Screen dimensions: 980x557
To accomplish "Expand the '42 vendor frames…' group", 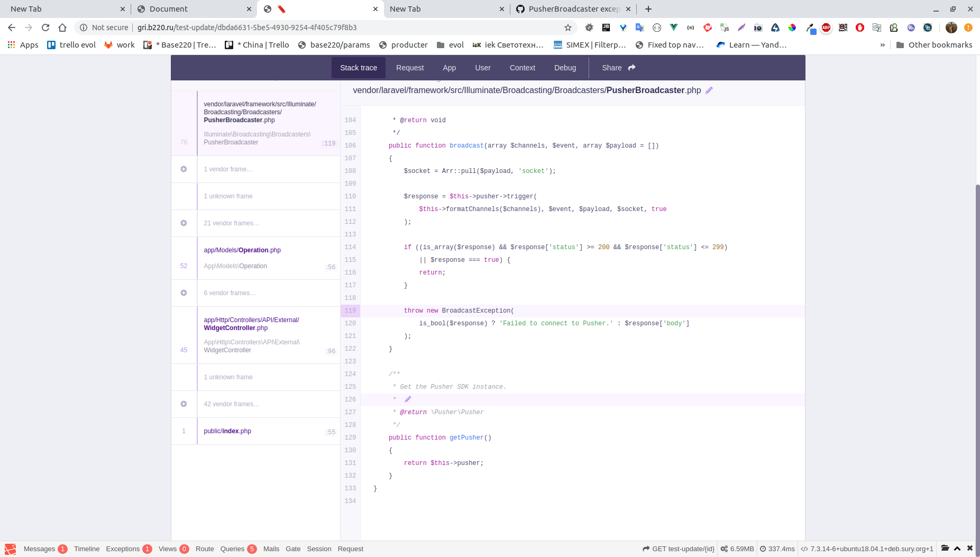I will pos(255,404).
